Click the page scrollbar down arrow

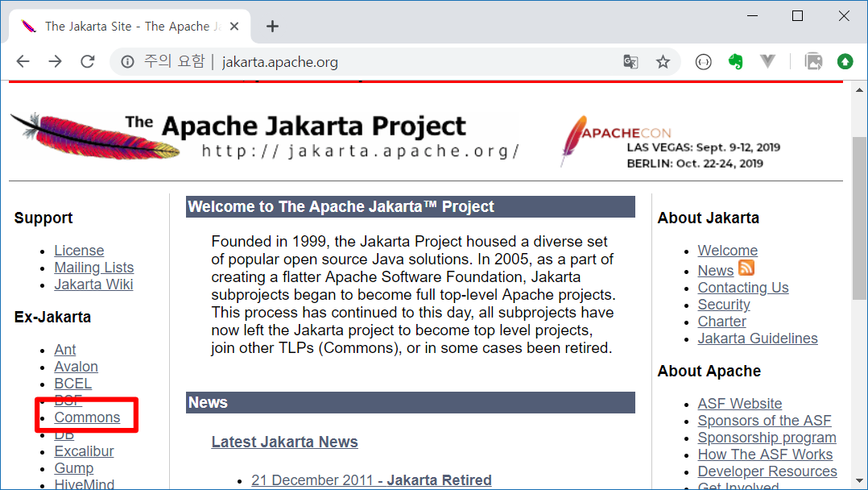pyautogui.click(x=859, y=481)
